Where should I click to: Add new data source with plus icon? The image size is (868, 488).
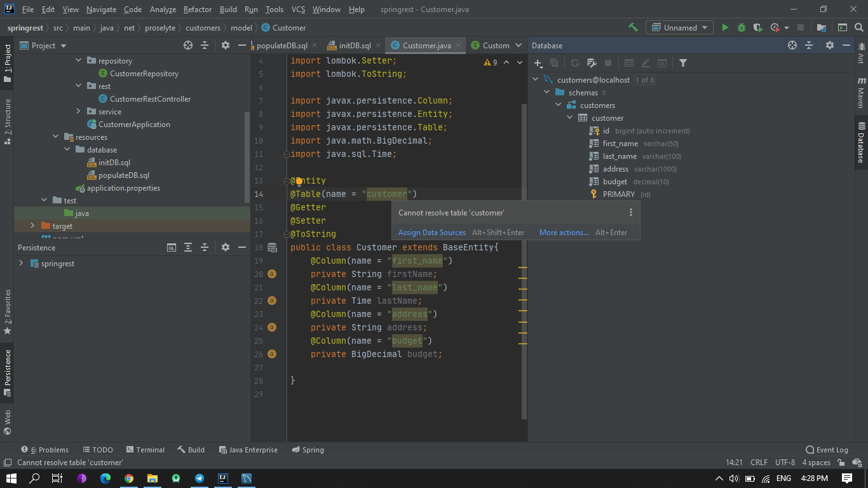[538, 63]
